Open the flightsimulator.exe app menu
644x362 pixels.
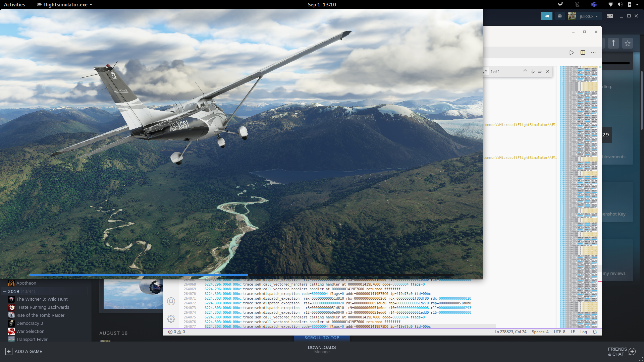[x=65, y=5]
